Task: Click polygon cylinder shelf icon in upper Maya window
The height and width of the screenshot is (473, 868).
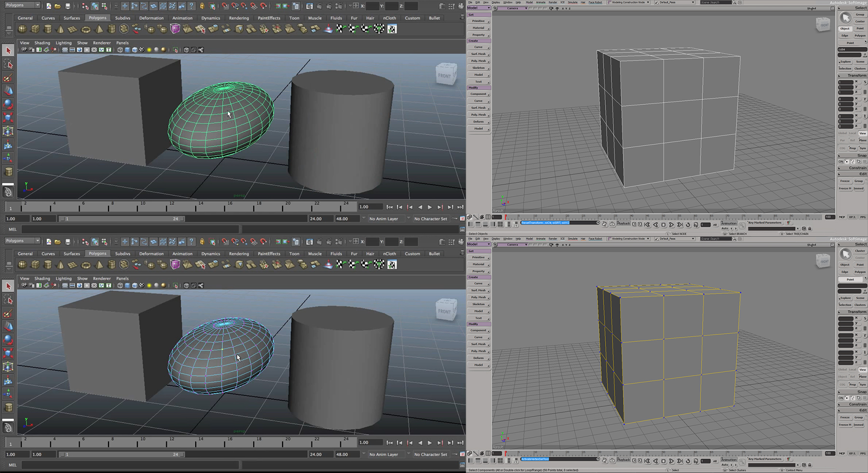Action: 48,29
